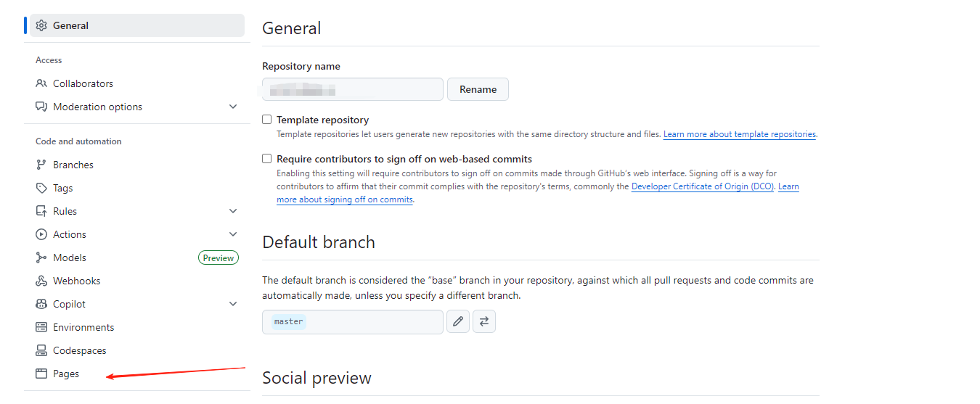Click the Rename button
This screenshot has height=404, width=980.
(478, 89)
